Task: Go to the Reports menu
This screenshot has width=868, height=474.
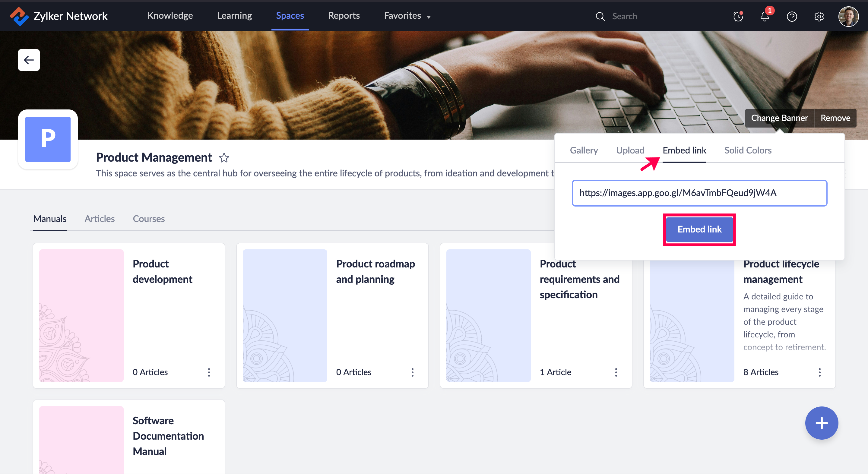Action: [x=344, y=15]
